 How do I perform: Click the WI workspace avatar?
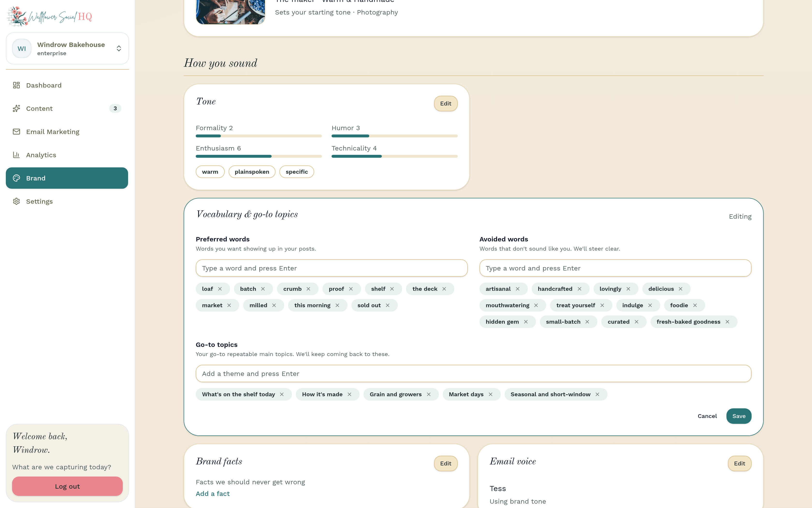(22, 48)
